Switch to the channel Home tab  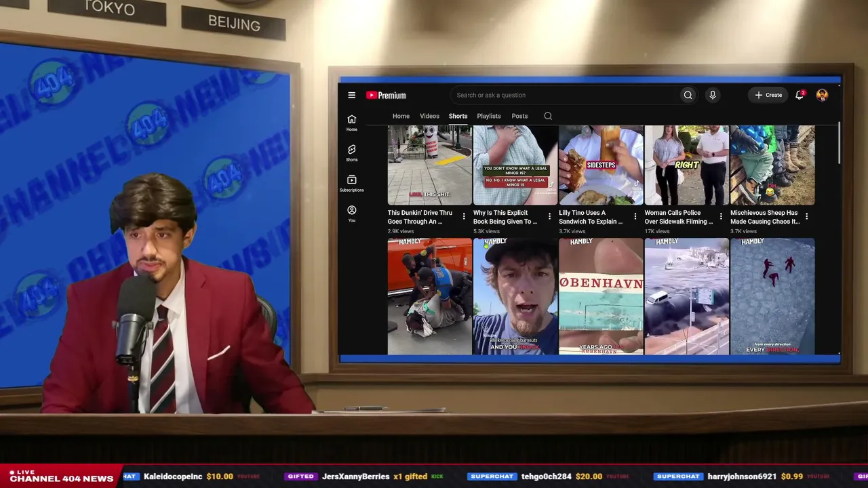coord(401,116)
